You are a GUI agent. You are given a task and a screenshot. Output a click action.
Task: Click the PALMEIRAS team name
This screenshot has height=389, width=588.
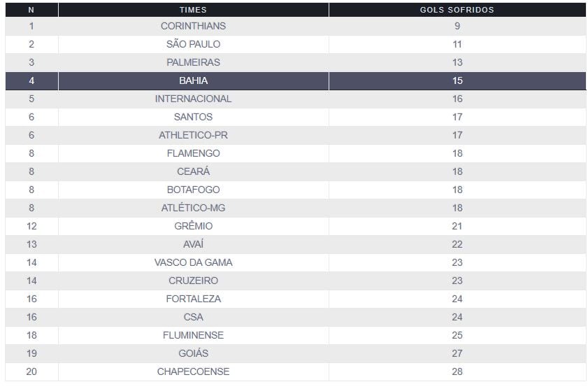tap(193, 62)
